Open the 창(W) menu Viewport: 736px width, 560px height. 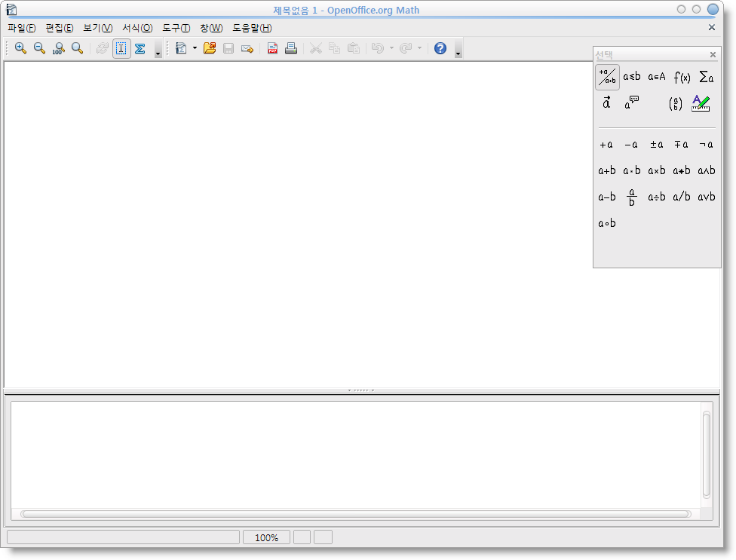[x=211, y=28]
